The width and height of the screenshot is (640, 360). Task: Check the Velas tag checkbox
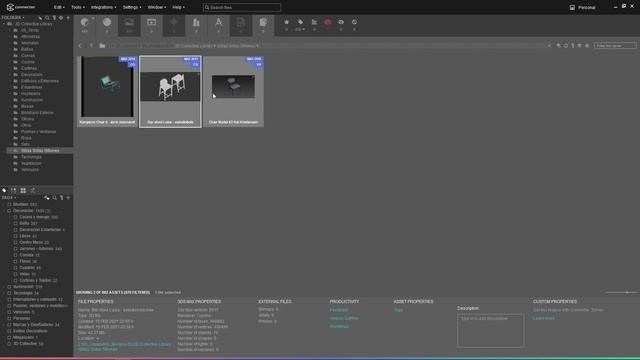click(x=16, y=274)
